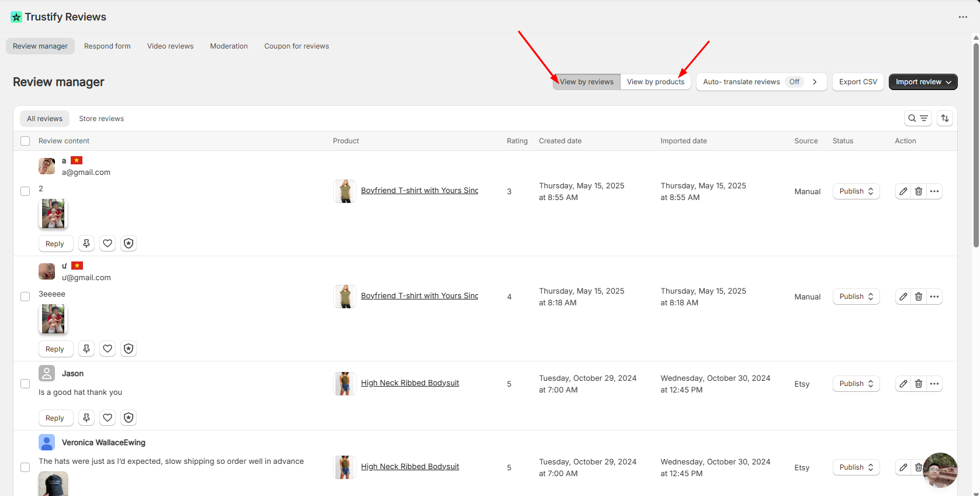This screenshot has height=496, width=980.
Task: Reply to Jason's review
Action: (x=56, y=418)
